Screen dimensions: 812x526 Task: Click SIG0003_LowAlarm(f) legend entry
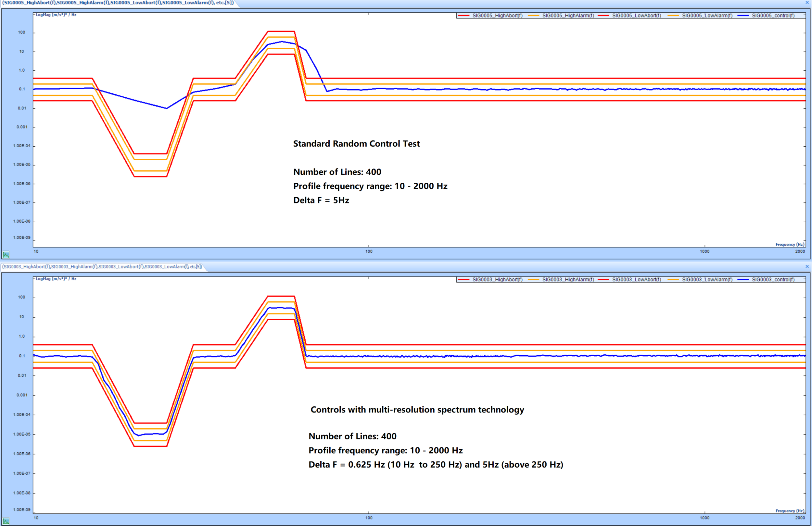point(707,279)
